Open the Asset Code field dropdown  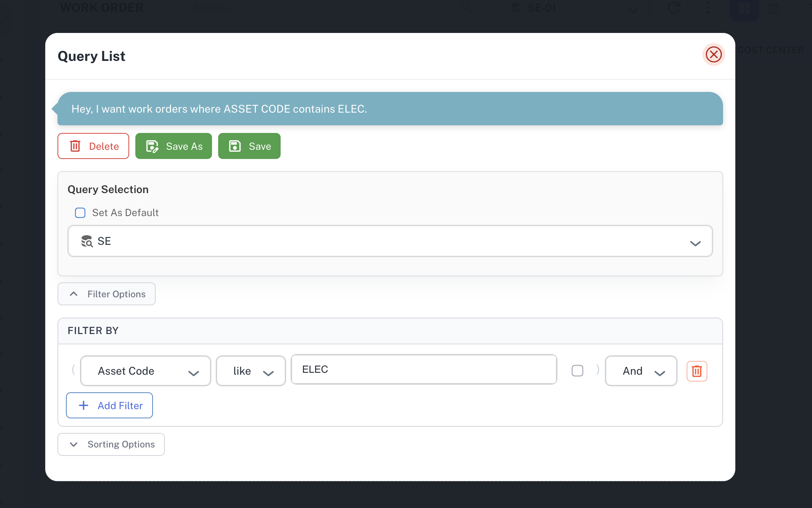146,371
